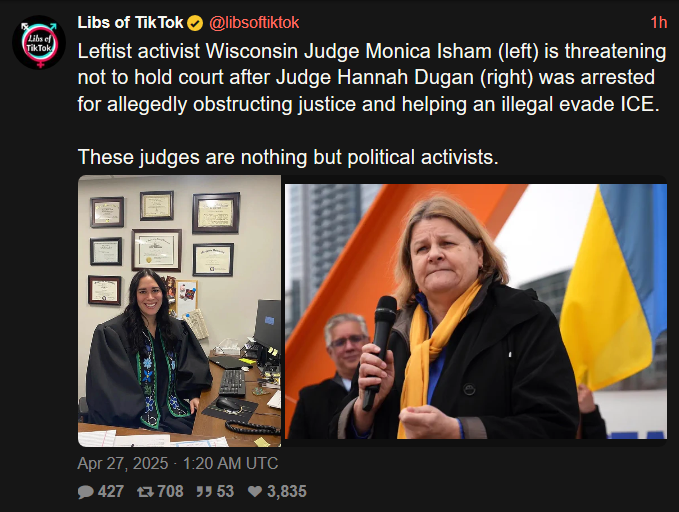This screenshot has height=512, width=679.
Task: Select the 3,835 likes count
Action: coord(287,491)
